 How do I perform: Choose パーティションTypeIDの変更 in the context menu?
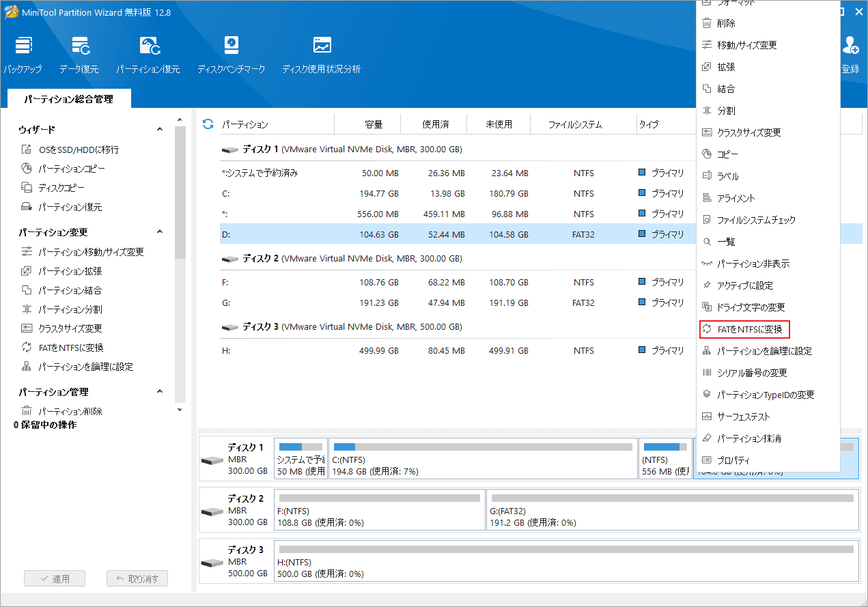(768, 395)
